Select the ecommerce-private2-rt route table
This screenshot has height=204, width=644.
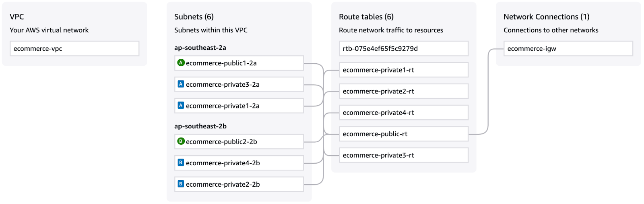[x=403, y=92]
